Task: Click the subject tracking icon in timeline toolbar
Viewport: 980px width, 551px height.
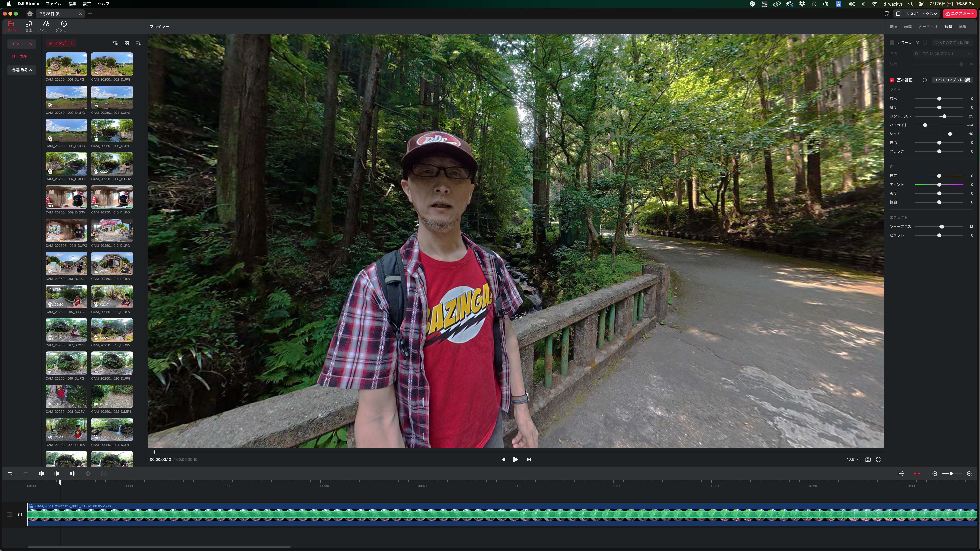Action: coord(104,473)
